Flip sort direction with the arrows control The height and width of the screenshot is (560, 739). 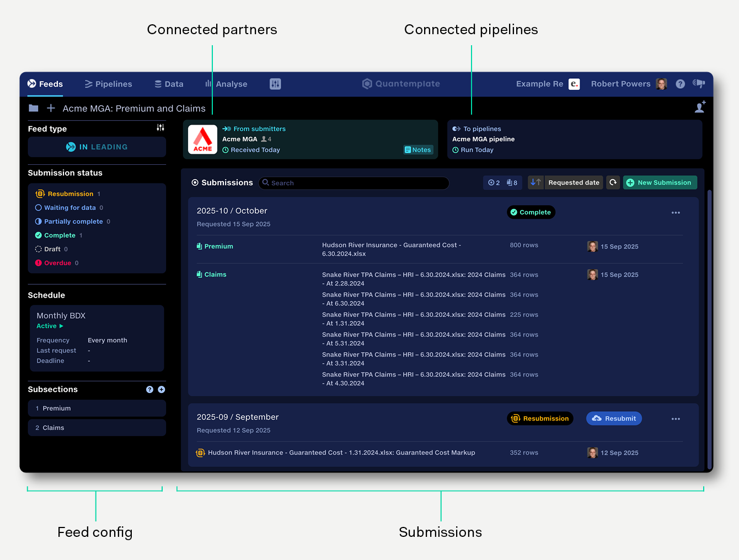click(534, 182)
